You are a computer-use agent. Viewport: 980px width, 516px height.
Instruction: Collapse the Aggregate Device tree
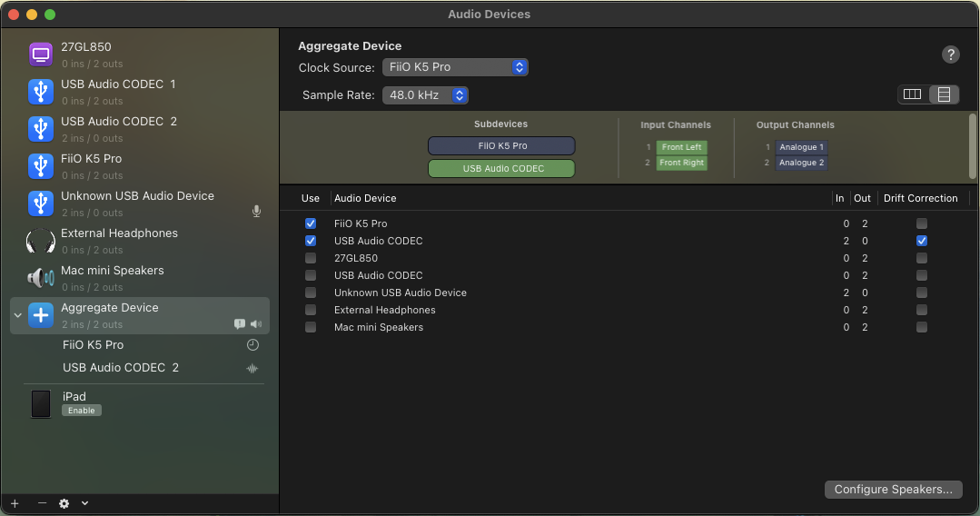(x=18, y=315)
